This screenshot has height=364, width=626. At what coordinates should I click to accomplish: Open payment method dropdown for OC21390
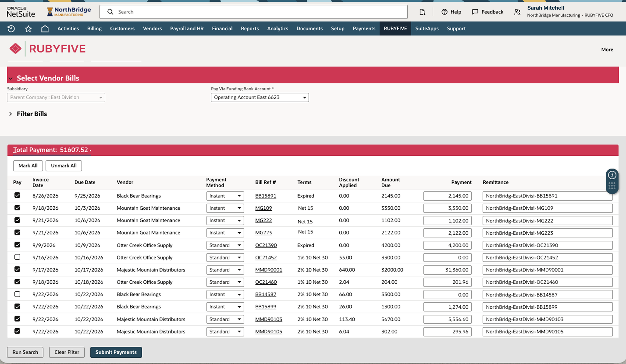coord(225,245)
